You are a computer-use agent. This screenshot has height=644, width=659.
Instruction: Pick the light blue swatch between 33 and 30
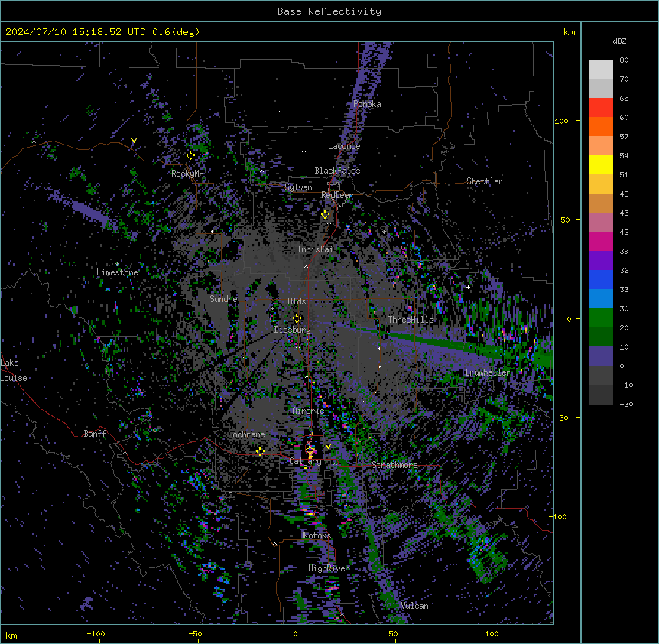(601, 299)
